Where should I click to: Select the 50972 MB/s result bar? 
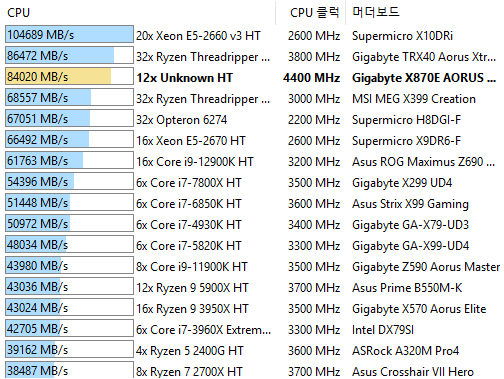[69, 223]
